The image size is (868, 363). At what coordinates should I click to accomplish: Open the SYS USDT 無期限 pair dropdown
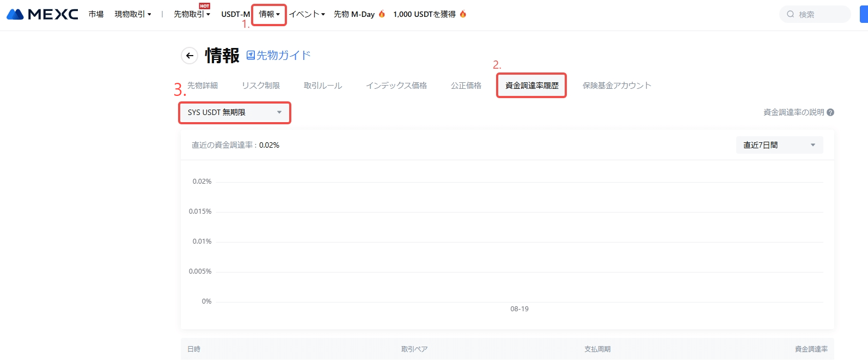pyautogui.click(x=235, y=112)
